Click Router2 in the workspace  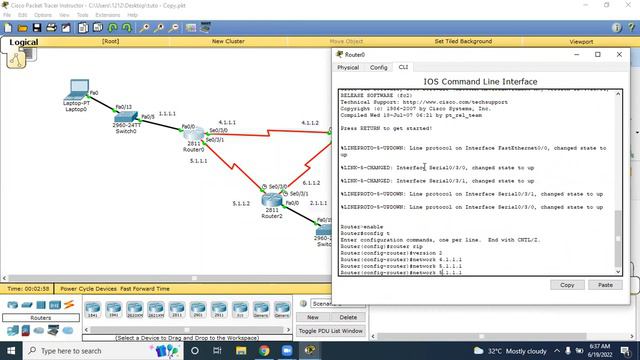point(272,200)
